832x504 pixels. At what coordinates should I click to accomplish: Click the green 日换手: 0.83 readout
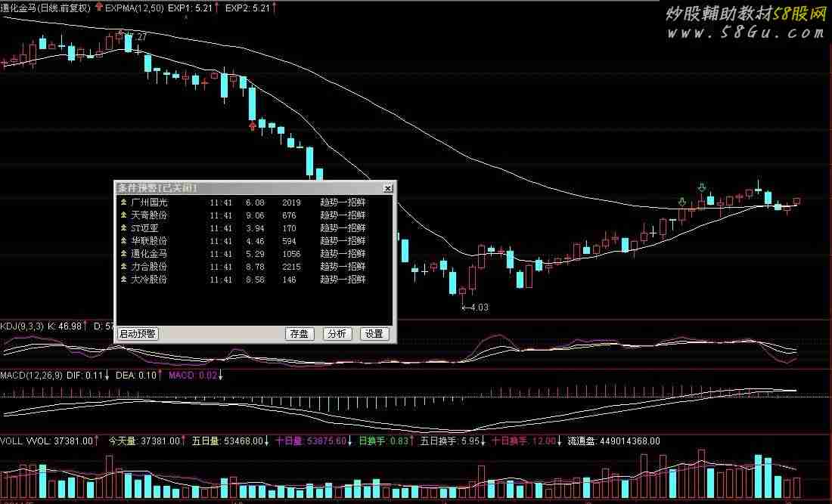point(383,441)
